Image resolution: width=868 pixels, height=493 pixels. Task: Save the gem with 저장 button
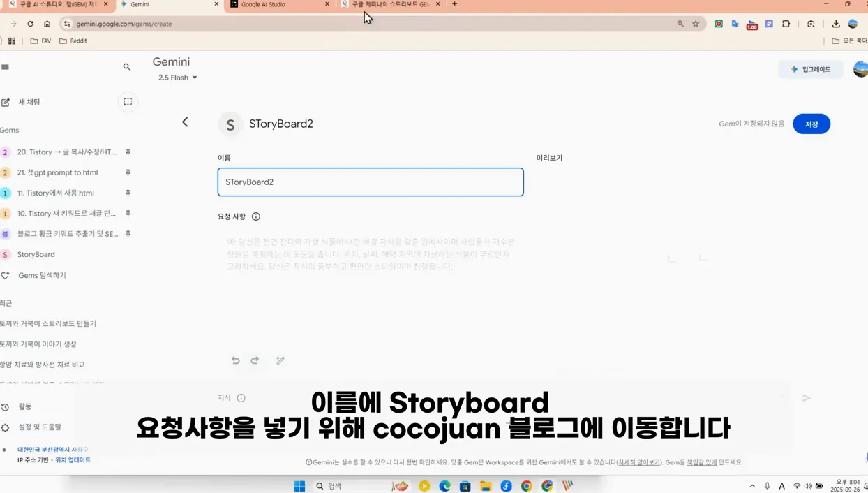[811, 124]
